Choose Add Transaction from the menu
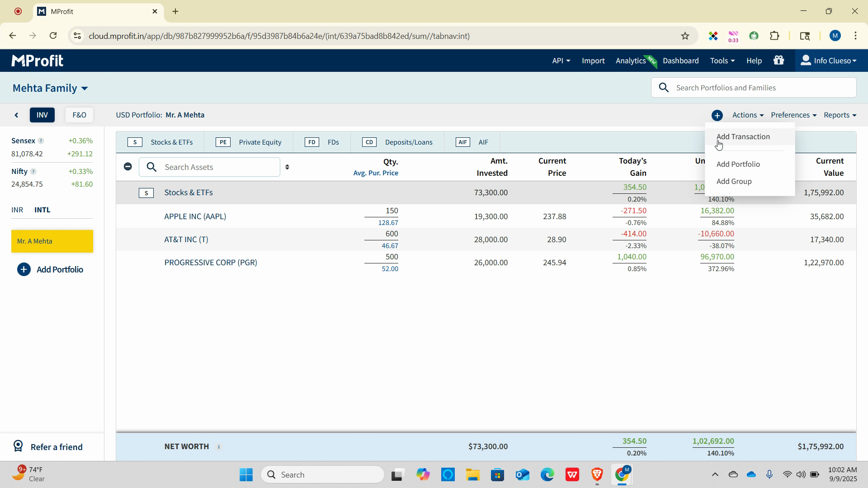868x488 pixels. pyautogui.click(x=743, y=136)
